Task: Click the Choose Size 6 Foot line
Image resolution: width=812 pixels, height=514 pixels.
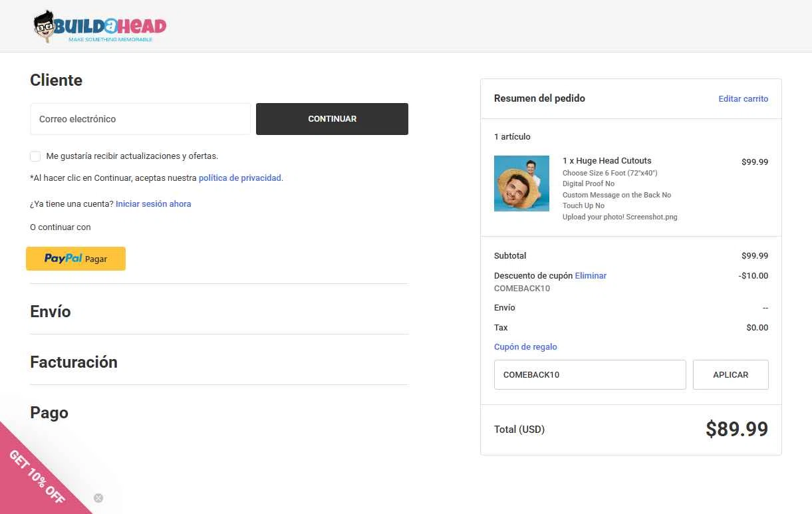Action: (x=610, y=173)
